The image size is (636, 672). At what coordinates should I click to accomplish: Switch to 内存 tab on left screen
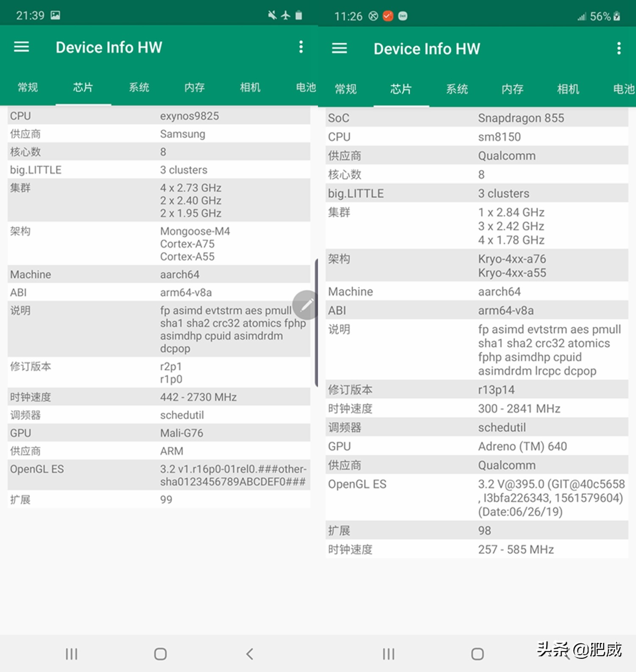(195, 87)
